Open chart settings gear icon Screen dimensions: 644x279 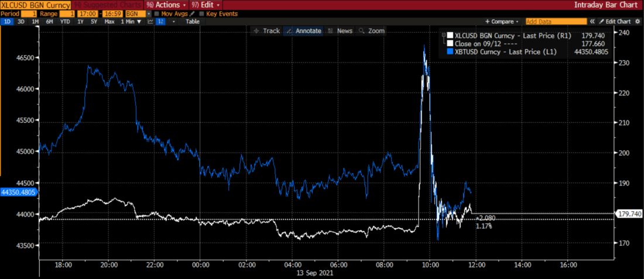[638, 22]
